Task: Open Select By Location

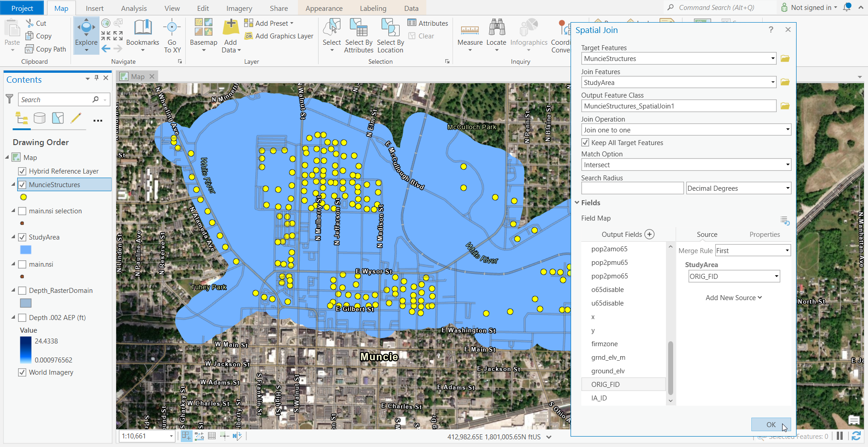Action: point(390,36)
